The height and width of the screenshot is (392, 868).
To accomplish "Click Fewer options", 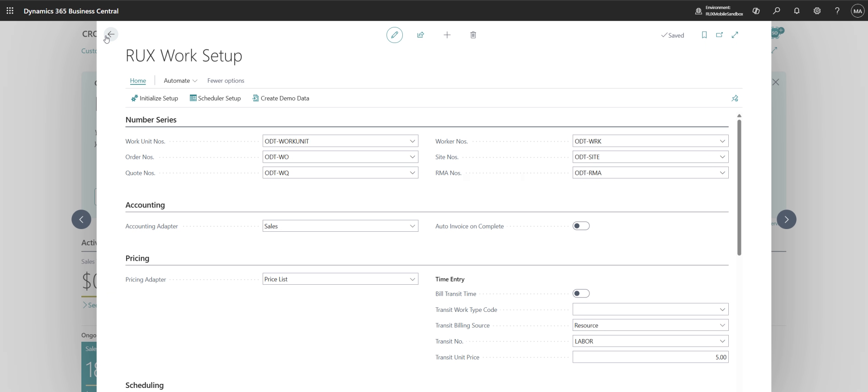I will (x=226, y=81).
